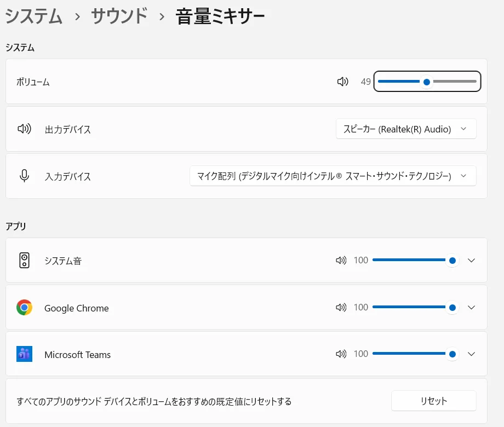Click the リセット button
504x427 pixels.
tap(434, 401)
